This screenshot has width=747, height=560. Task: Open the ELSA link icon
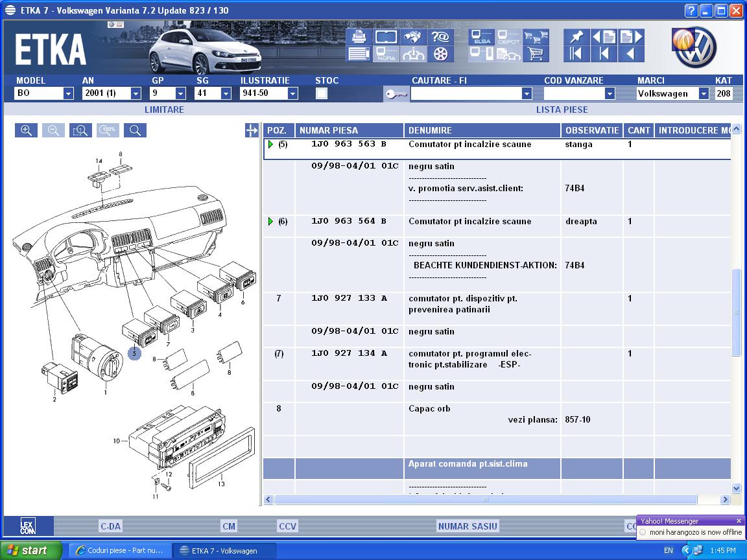tap(481, 37)
